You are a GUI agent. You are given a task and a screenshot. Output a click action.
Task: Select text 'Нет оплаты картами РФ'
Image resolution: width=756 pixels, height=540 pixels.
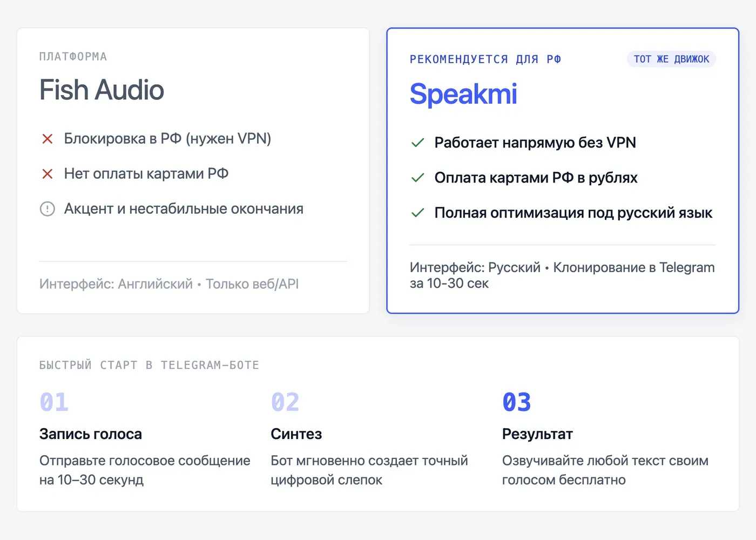click(146, 174)
